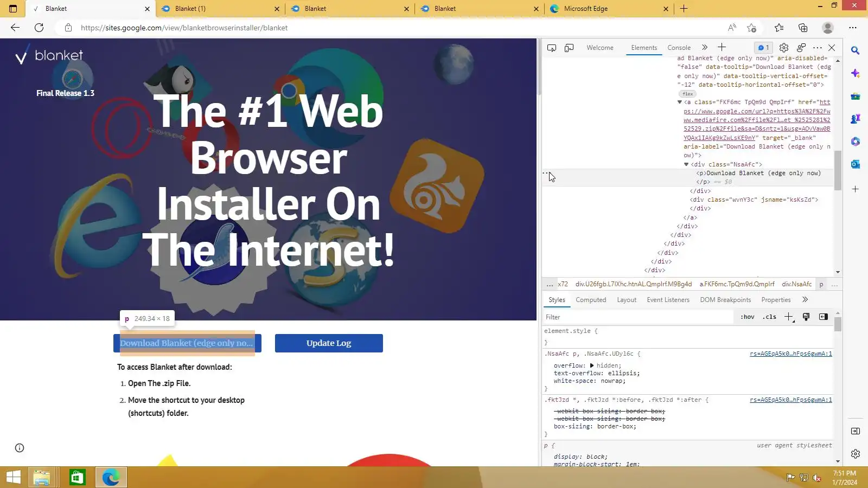Open stylesheet source link for .NsaAfc rule
Screen dimensions: 868x488
point(791,354)
